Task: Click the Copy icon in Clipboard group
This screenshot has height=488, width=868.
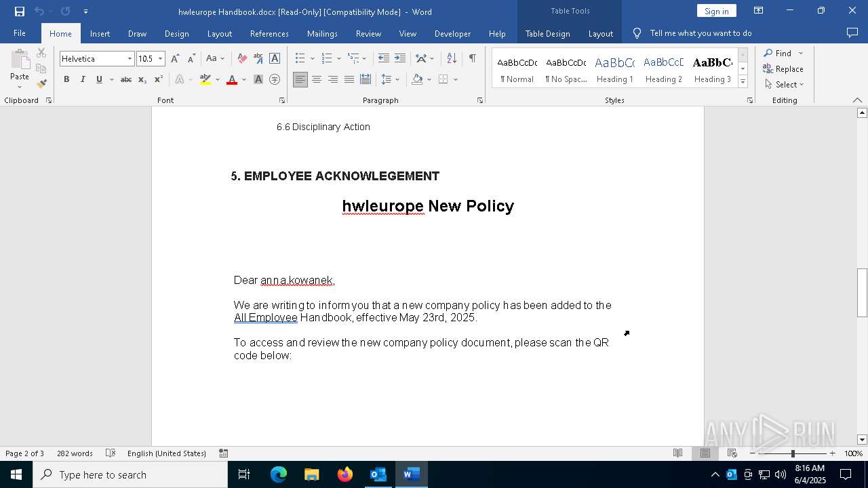Action: [x=41, y=68]
